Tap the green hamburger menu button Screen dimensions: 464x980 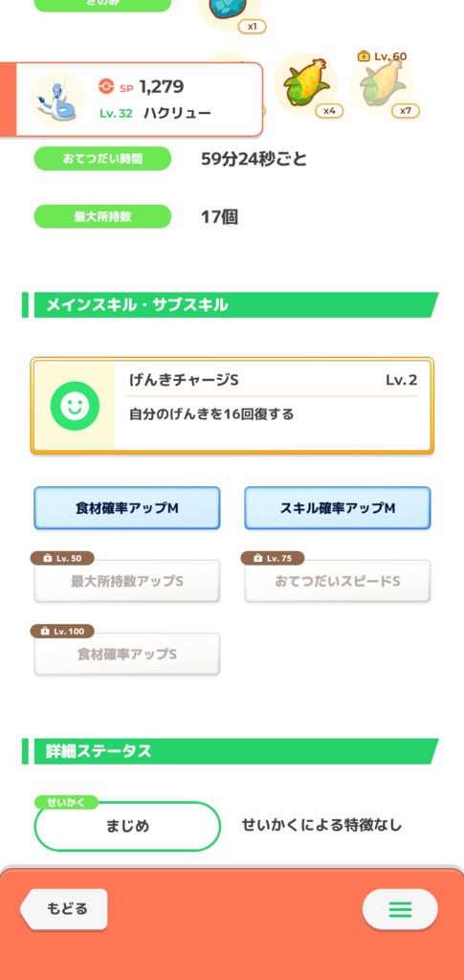pos(400,909)
